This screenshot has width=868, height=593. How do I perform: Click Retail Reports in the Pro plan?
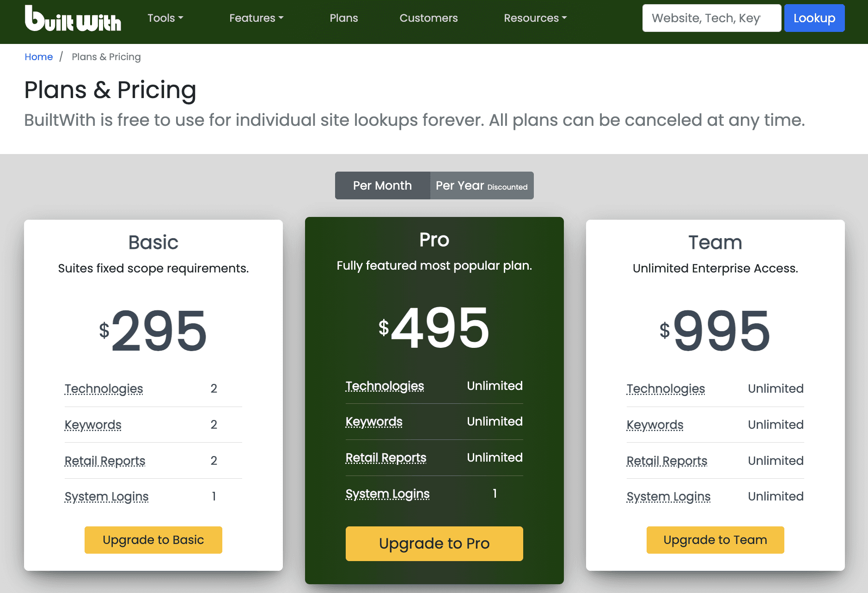[386, 458]
